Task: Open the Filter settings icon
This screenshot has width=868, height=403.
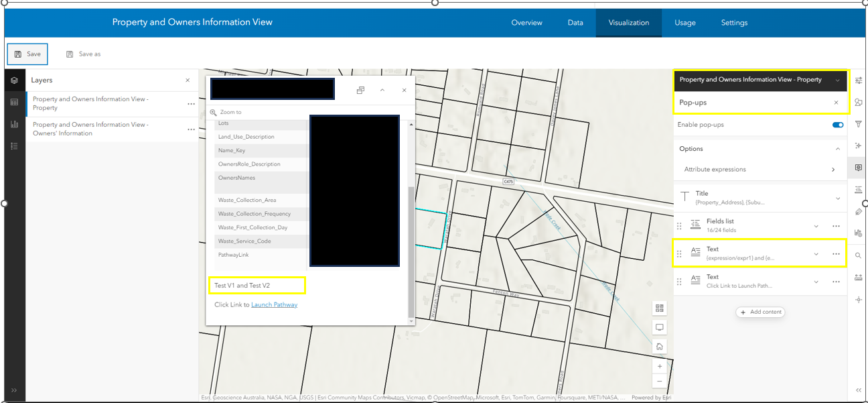Action: pos(859,123)
